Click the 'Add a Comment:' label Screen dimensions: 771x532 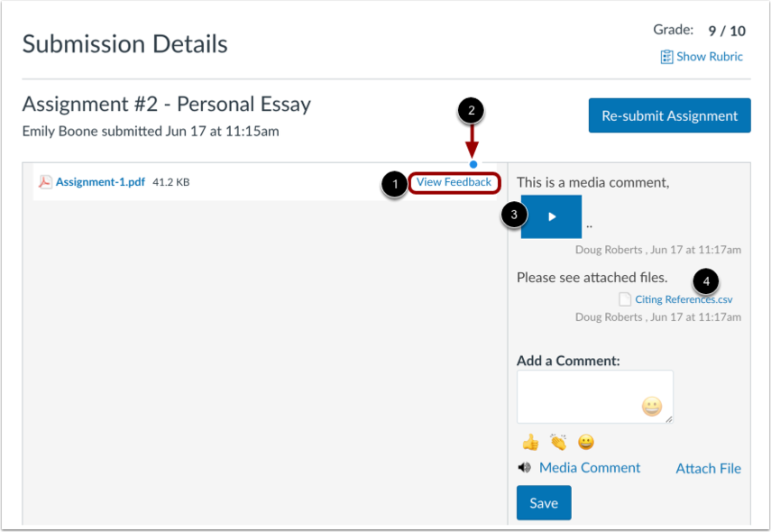pos(568,361)
